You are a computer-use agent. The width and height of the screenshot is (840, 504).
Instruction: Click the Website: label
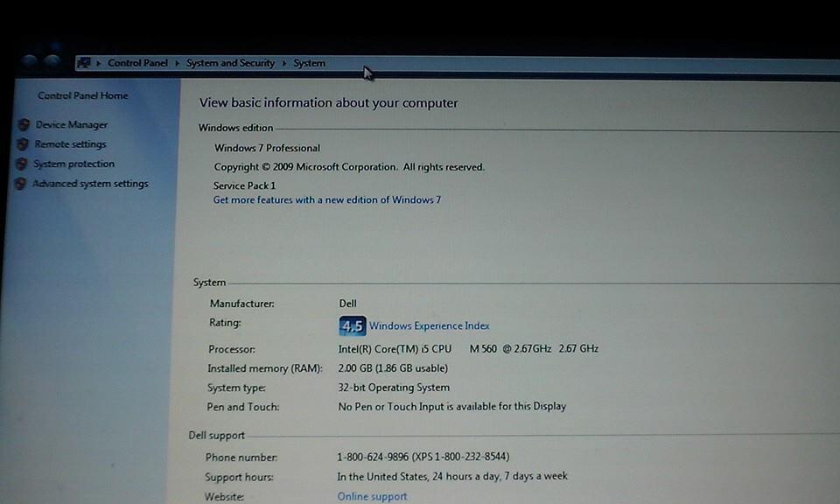click(224, 496)
